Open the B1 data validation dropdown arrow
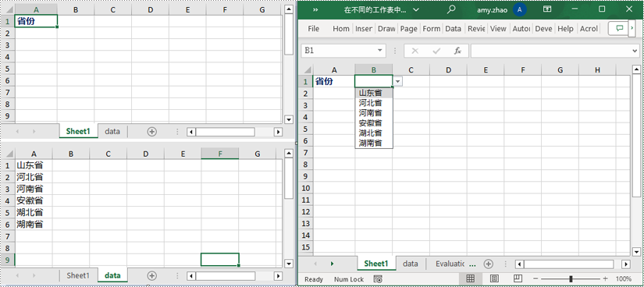Viewport: 644px width, 287px height. [397, 82]
